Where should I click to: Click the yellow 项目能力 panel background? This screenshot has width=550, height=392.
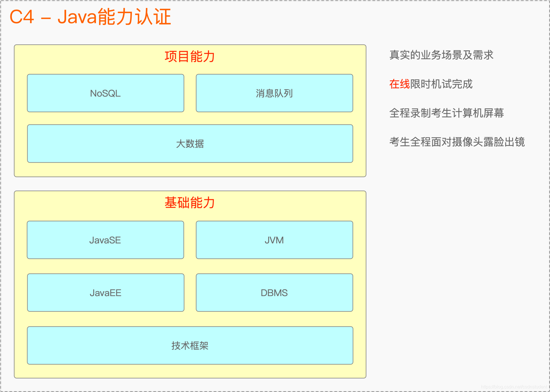click(x=190, y=170)
